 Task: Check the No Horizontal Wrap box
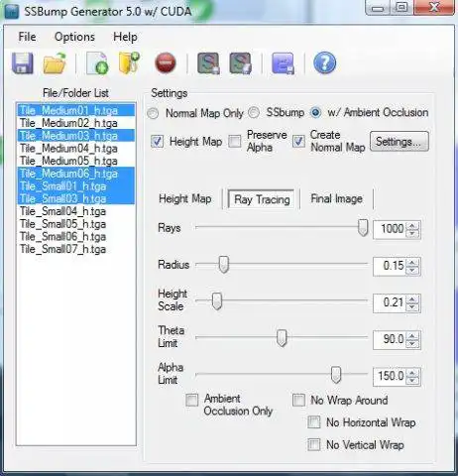[314, 422]
